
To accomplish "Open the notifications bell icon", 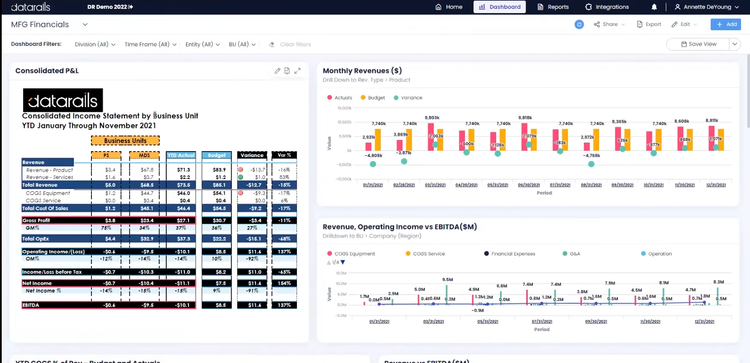I will (x=654, y=7).
